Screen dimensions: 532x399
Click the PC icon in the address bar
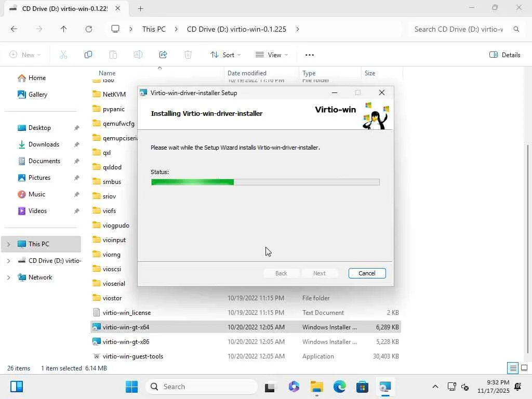pos(115,29)
